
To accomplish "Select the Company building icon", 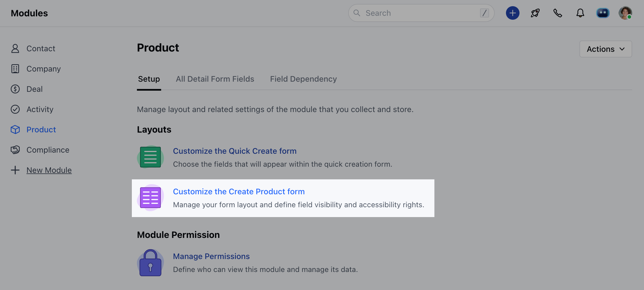I will (15, 69).
